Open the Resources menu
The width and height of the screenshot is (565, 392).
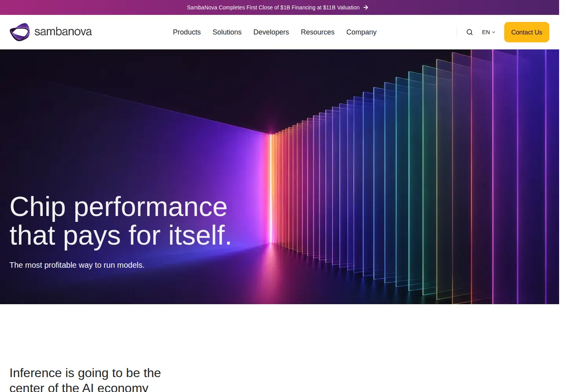(318, 32)
